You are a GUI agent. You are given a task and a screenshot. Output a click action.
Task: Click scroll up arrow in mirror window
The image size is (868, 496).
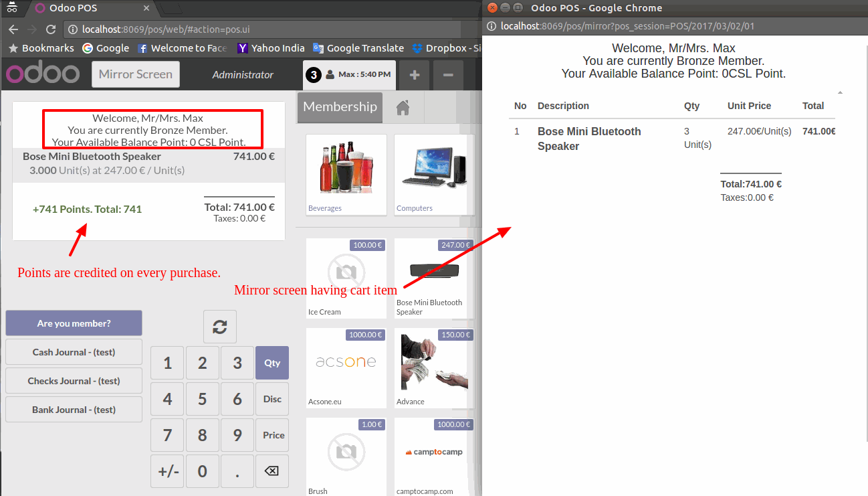point(840,92)
